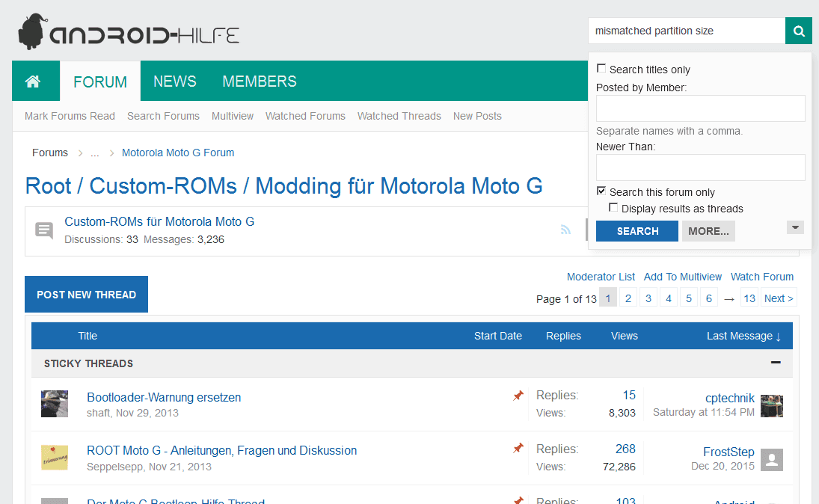Expand the breadcrumb ellipsis
The image size is (819, 504).
click(x=94, y=153)
